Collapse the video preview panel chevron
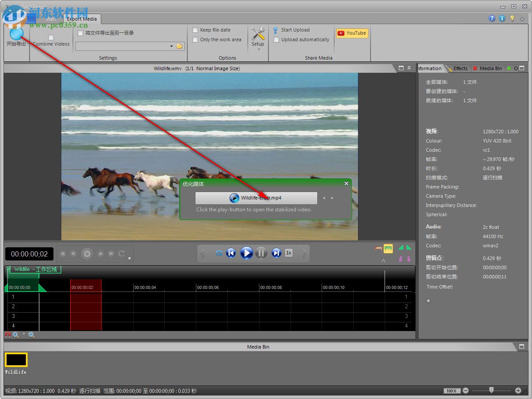Screen dimensions: 532x399 [x=409, y=68]
